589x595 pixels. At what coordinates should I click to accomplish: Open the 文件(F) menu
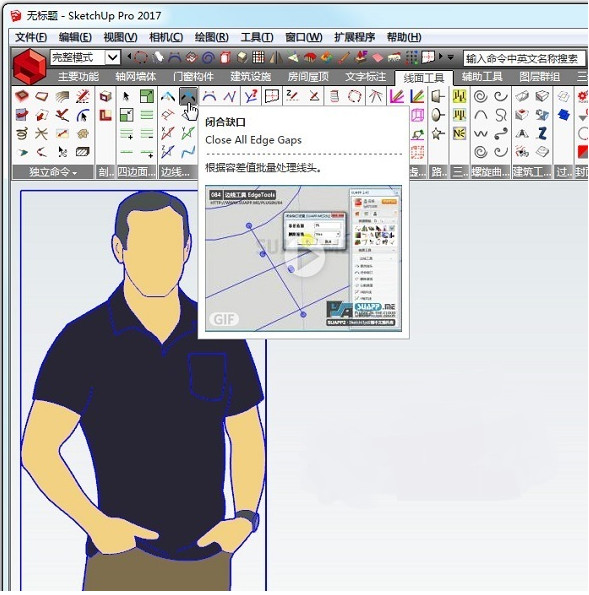coord(31,37)
